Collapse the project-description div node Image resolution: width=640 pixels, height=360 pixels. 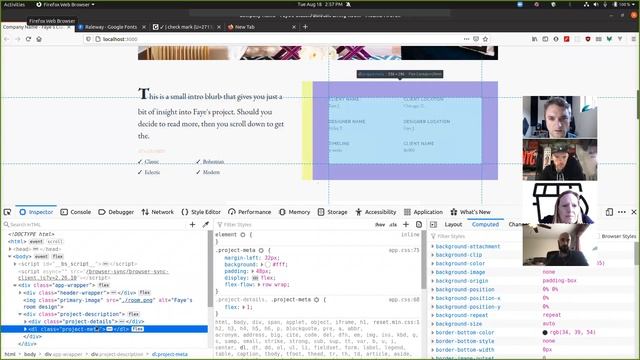coord(20,314)
